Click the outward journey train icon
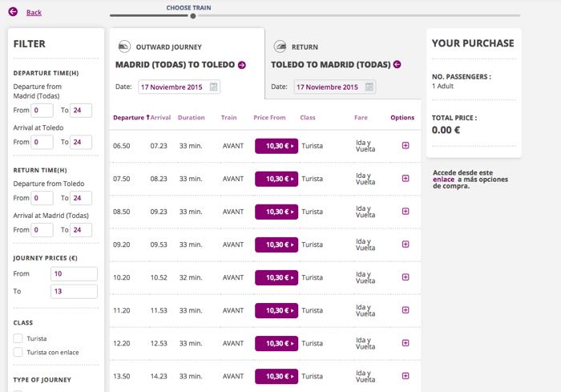 click(x=124, y=46)
